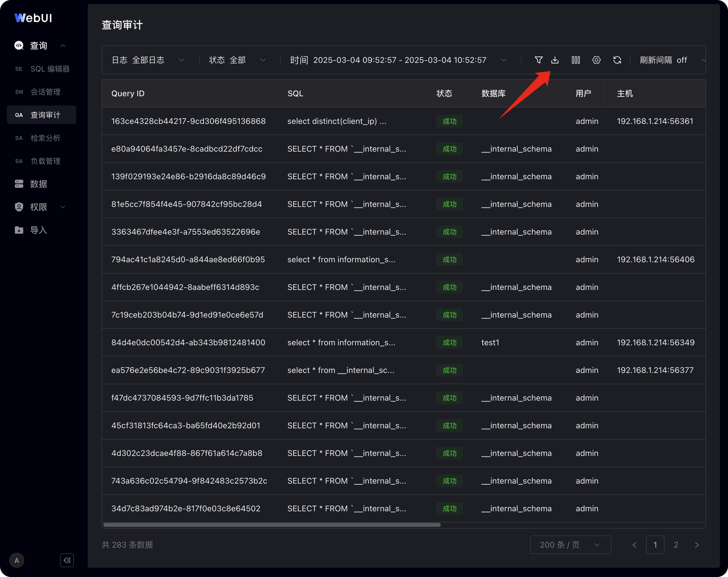Open the 状态 全部 dropdown
Viewport: 728px width, 577px height.
click(x=237, y=60)
